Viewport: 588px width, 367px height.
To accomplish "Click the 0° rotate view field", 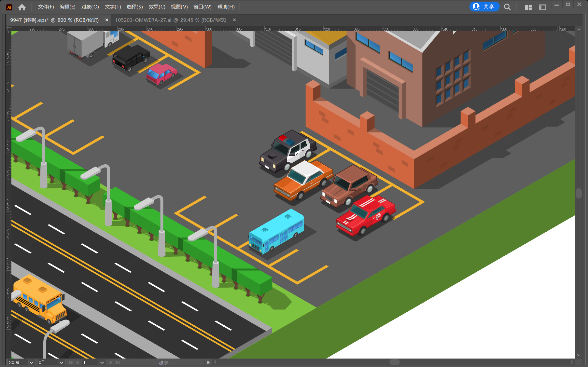I will pos(48,362).
